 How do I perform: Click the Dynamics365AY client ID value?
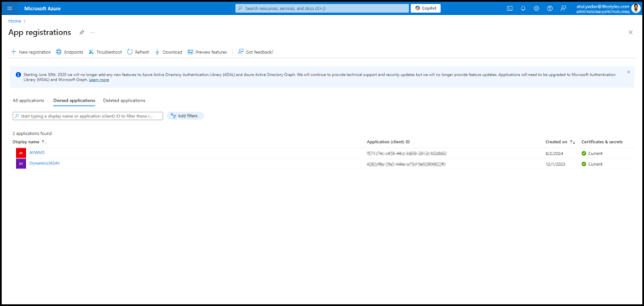406,163
